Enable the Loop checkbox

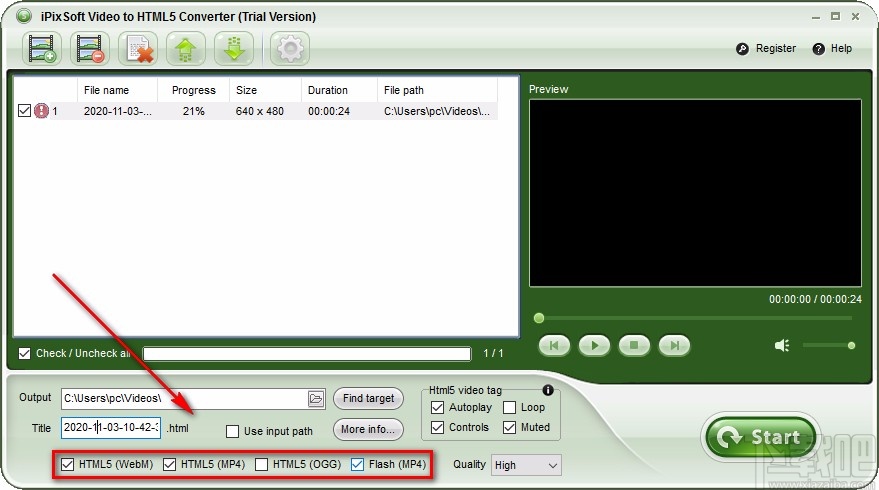pyautogui.click(x=510, y=408)
